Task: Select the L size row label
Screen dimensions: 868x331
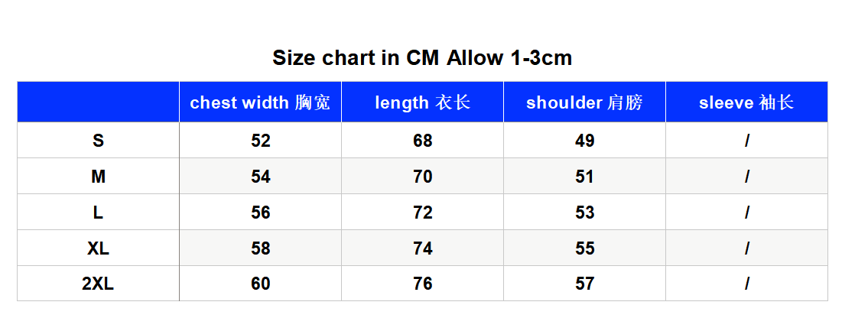Action: 98,213
